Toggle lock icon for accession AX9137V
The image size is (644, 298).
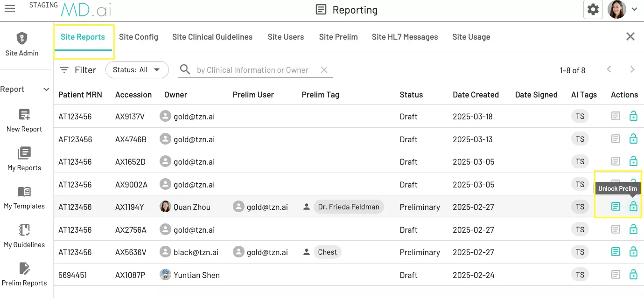click(x=633, y=116)
